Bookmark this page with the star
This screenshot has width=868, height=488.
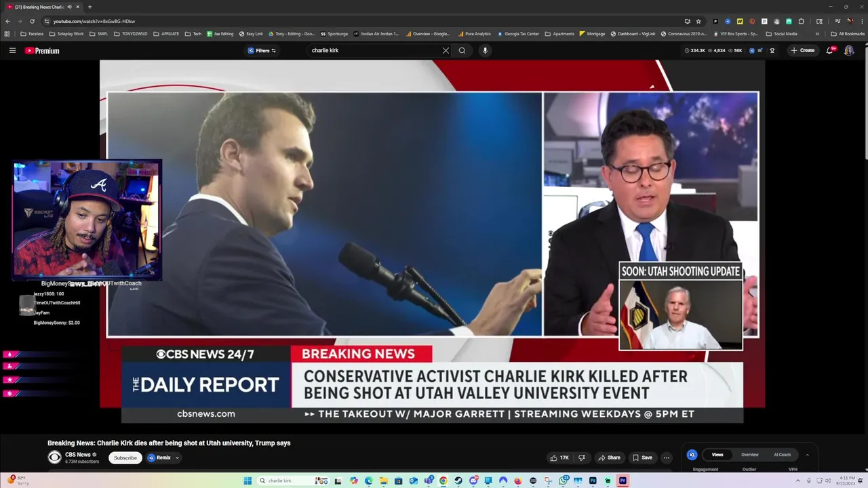coord(698,21)
